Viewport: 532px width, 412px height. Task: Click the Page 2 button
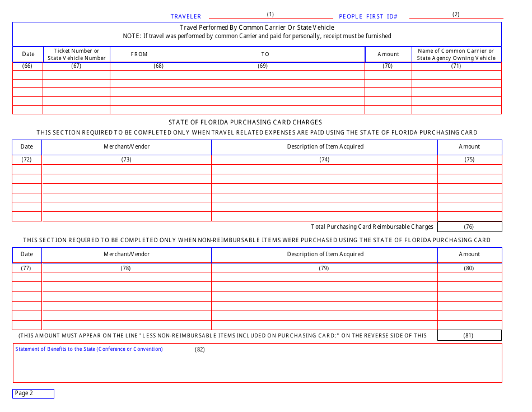click(x=32, y=394)
